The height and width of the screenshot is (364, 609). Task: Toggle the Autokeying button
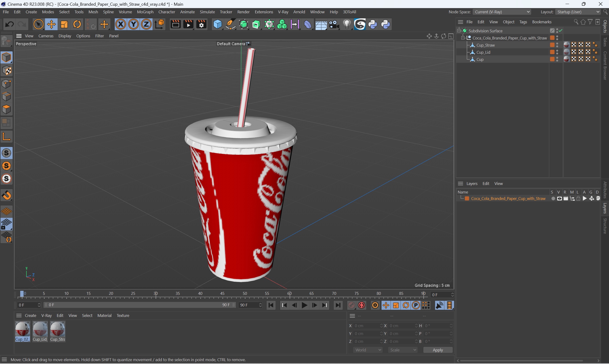click(x=361, y=305)
